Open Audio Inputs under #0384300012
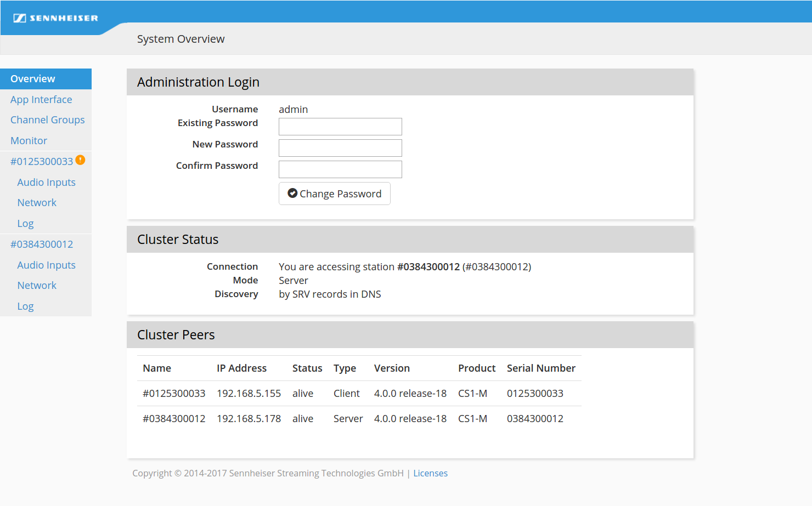This screenshot has width=812, height=506. [x=46, y=265]
